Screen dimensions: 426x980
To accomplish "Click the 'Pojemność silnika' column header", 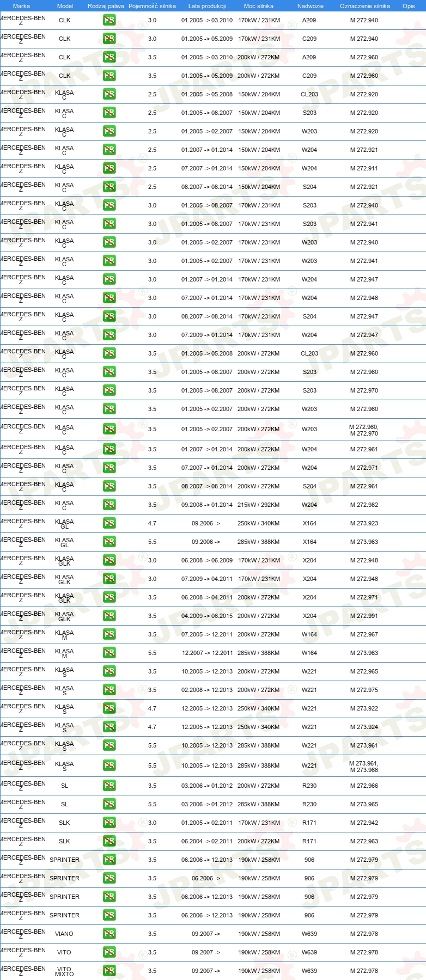I will tap(152, 6).
